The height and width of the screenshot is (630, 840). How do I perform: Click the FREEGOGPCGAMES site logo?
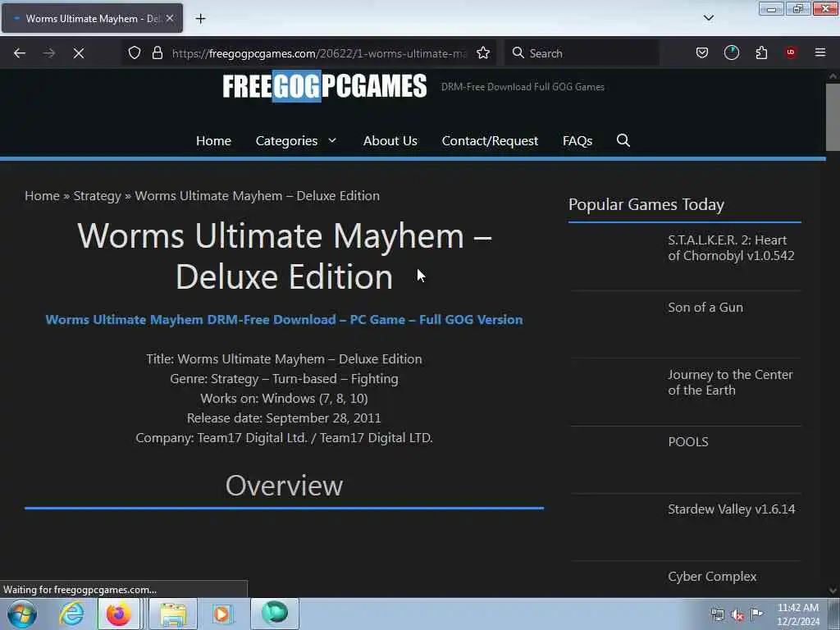[325, 86]
